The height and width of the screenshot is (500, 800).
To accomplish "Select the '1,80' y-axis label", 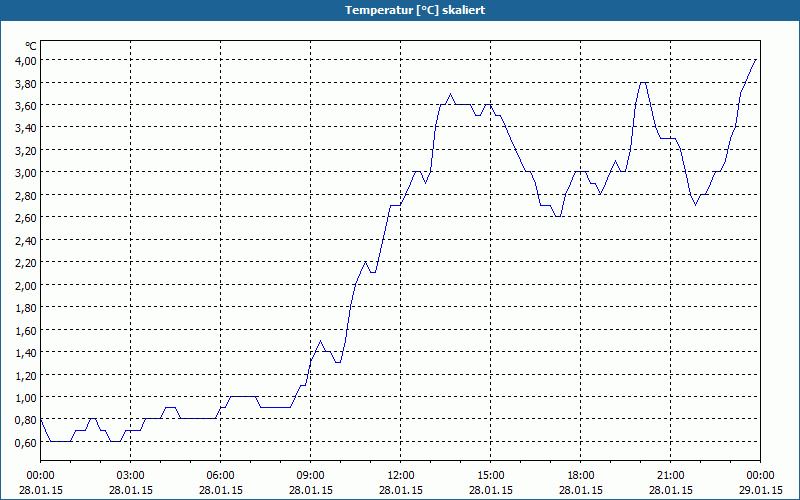I will click(26, 307).
